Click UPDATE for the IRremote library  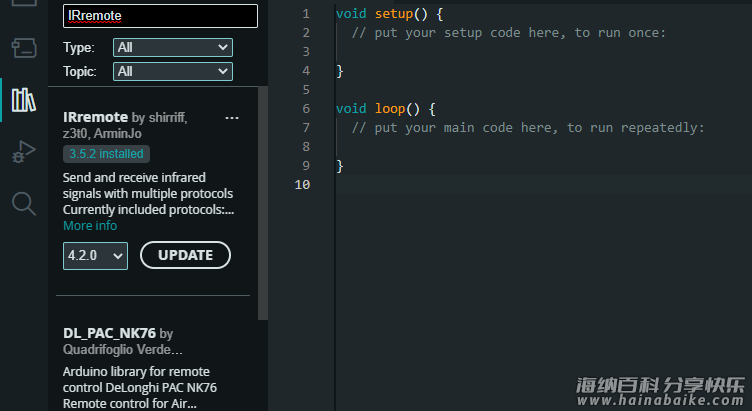(185, 255)
